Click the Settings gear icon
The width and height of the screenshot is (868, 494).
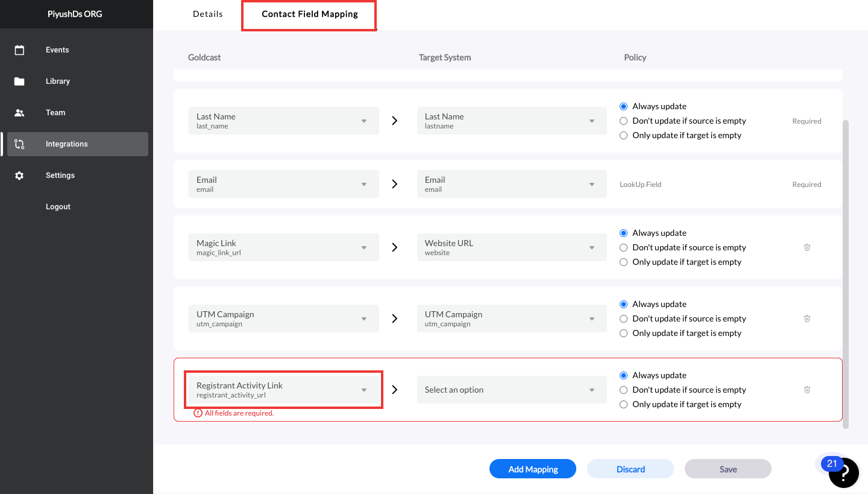point(19,176)
